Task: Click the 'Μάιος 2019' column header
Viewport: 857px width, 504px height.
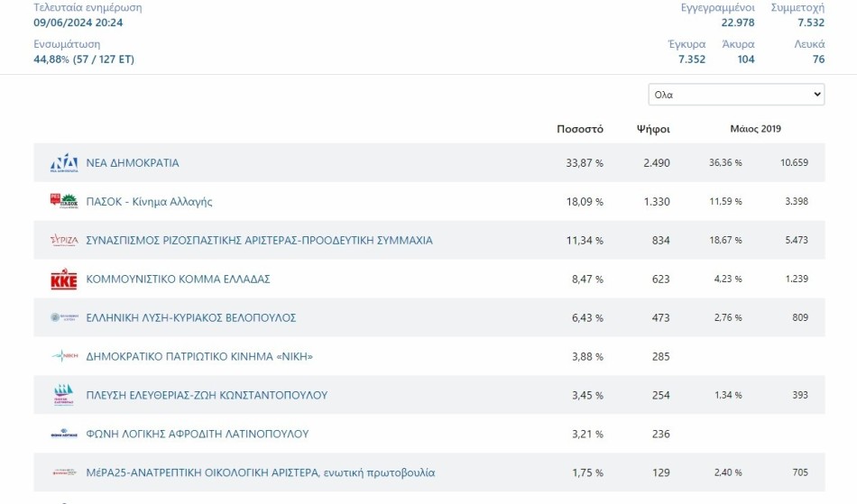Action: click(x=755, y=129)
